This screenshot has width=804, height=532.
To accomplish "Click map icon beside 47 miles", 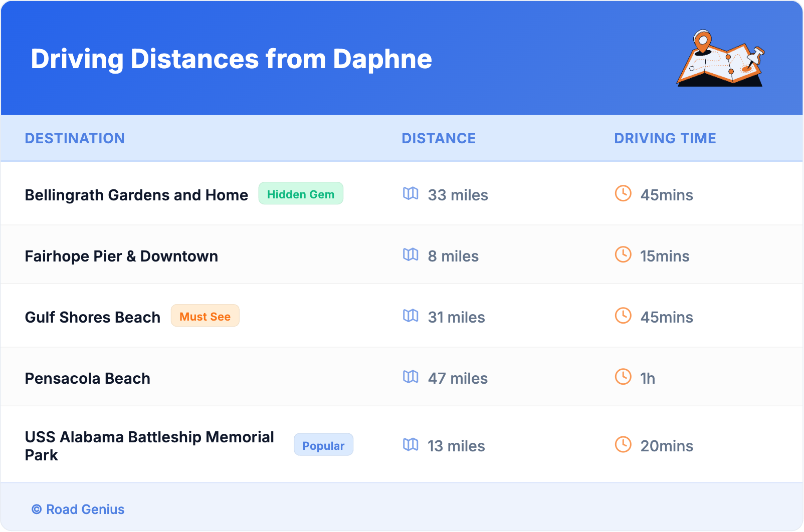I will pos(410,377).
